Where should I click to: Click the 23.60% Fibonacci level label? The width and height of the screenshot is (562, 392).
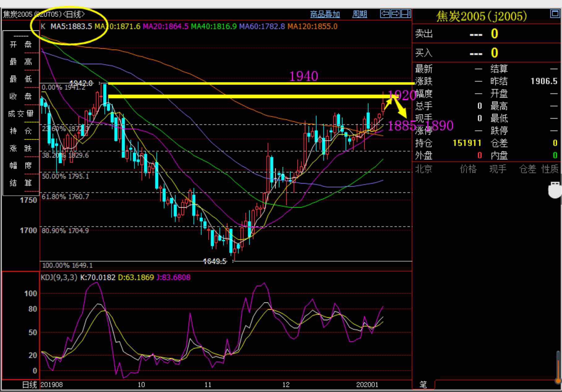click(x=65, y=129)
